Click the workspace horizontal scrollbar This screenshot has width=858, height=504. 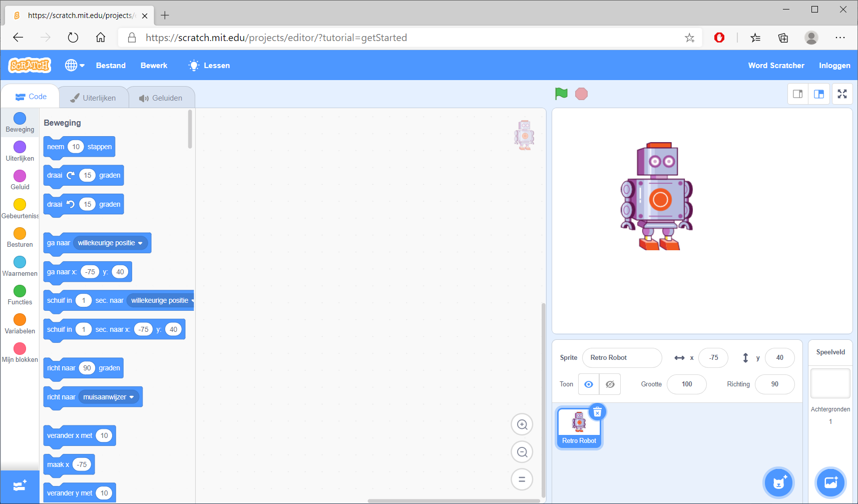click(454, 500)
